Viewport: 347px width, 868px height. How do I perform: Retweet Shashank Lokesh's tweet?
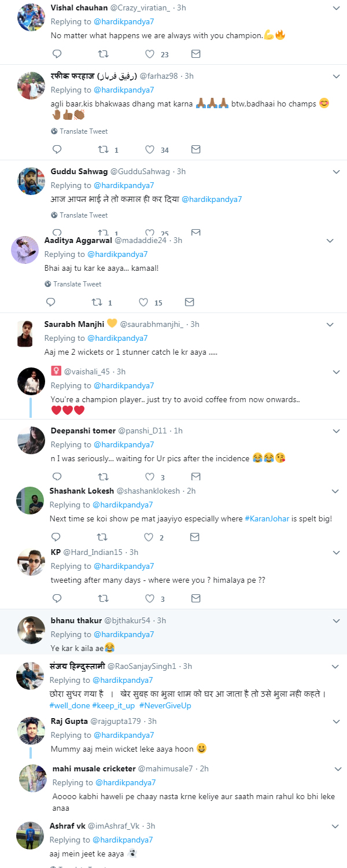pyautogui.click(x=102, y=537)
